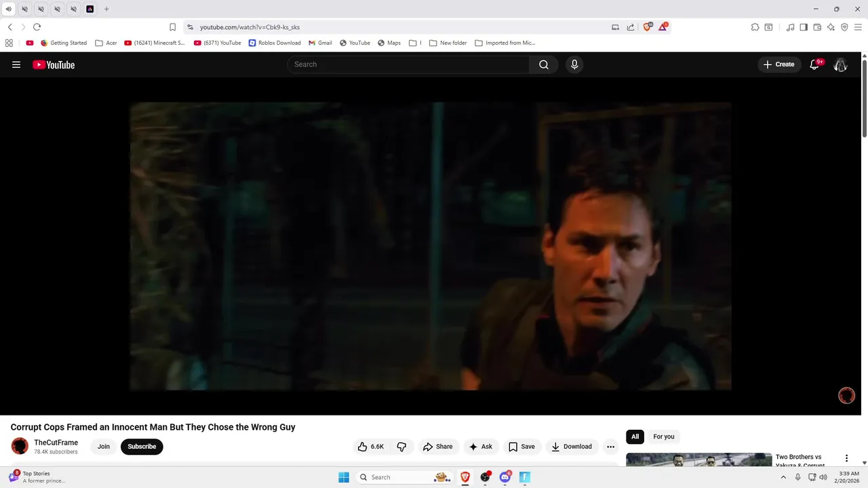
Task: Open the options menu for Two Brothers video
Action: [x=846, y=459]
